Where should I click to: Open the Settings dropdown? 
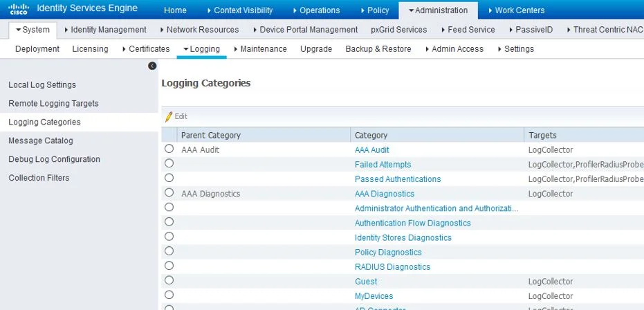pos(515,49)
